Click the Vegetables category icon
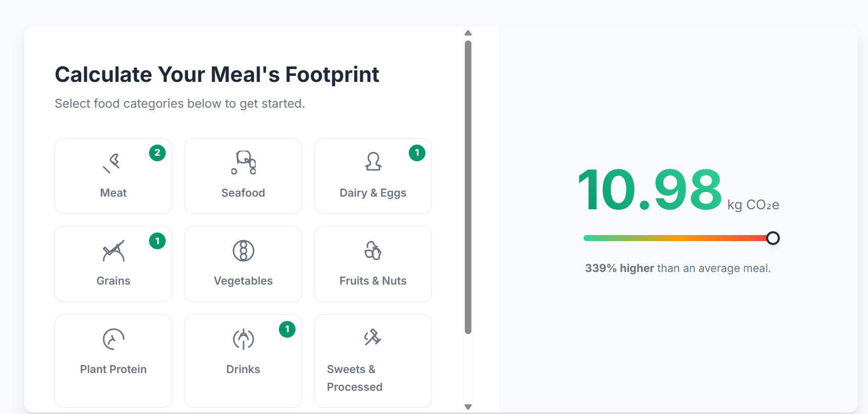 [x=243, y=251]
